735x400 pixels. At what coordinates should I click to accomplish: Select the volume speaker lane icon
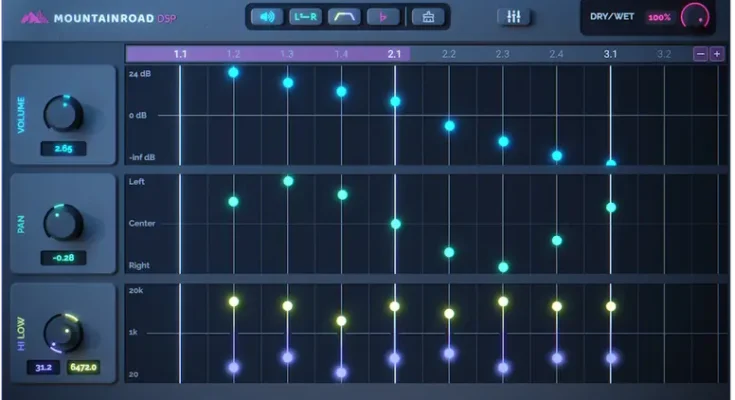tap(266, 17)
